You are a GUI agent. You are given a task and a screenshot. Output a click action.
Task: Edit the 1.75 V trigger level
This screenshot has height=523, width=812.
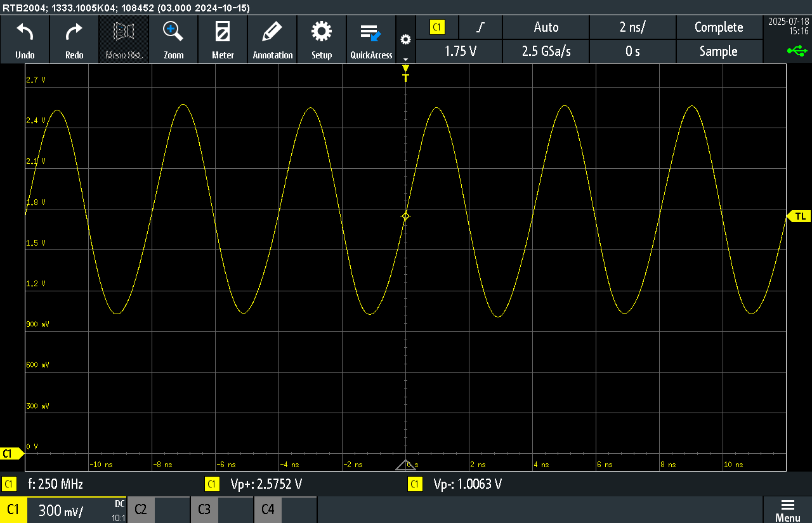pyautogui.click(x=461, y=51)
